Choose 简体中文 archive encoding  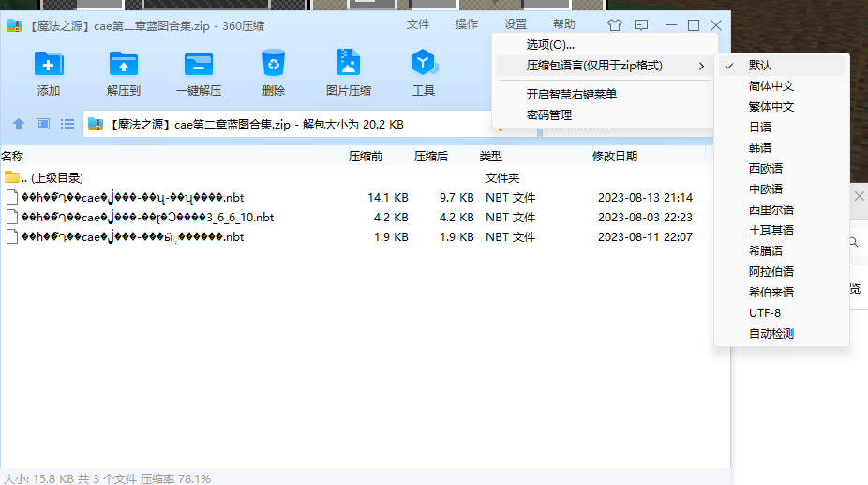[x=771, y=86]
